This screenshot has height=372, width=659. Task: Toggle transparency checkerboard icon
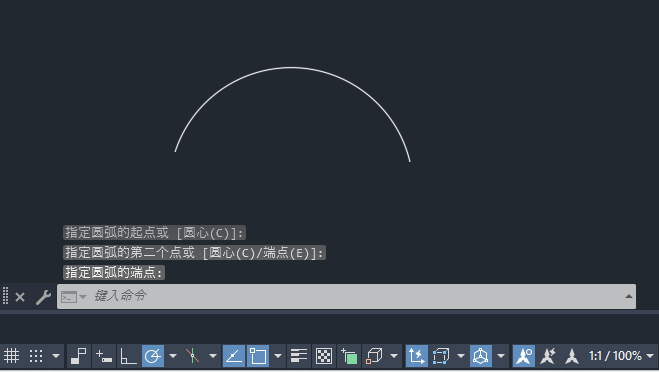[x=324, y=356]
